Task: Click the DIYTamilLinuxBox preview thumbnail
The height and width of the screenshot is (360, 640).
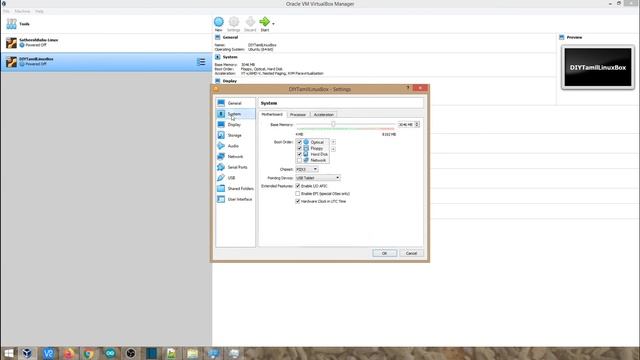Action: [598, 67]
